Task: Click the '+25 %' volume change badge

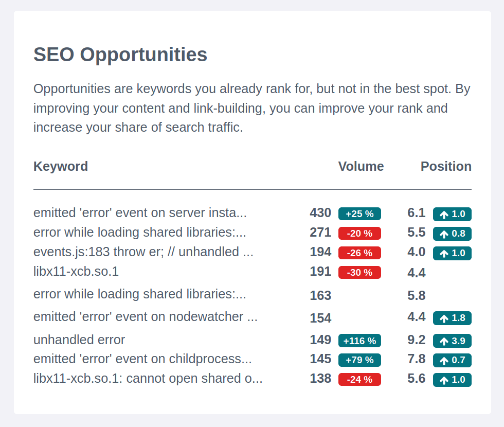Action: [359, 213]
